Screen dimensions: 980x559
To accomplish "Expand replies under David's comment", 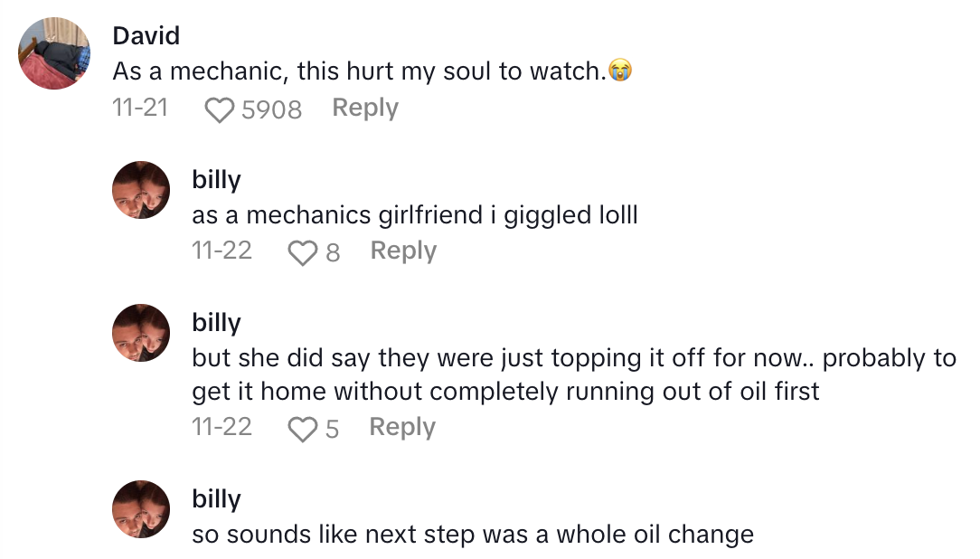I will point(365,108).
